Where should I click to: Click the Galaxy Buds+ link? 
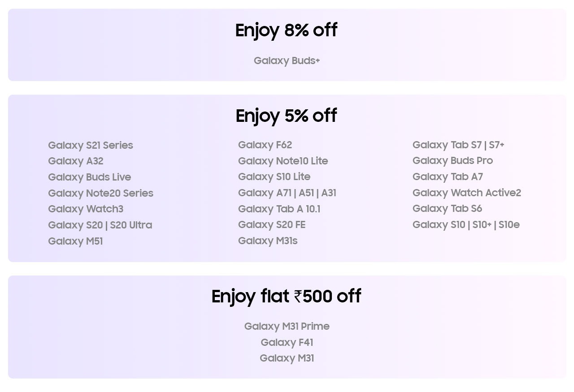tap(287, 61)
